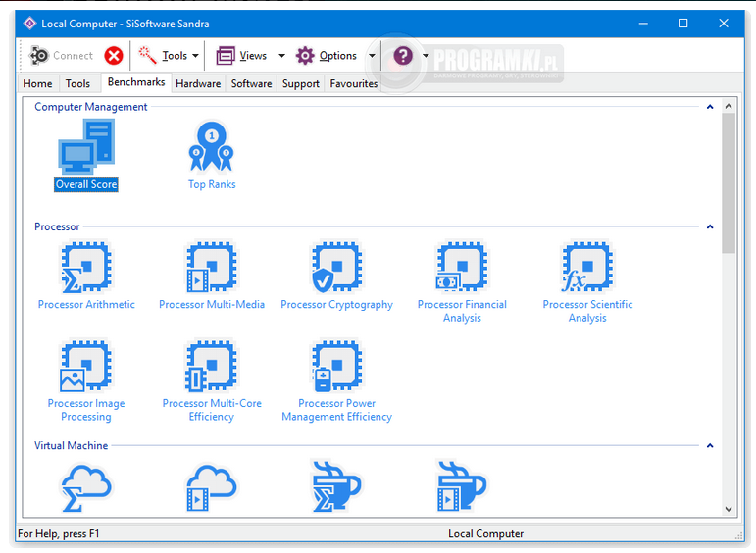Minimize the Sandra window
The width and height of the screenshot is (756, 553).
pyautogui.click(x=643, y=24)
